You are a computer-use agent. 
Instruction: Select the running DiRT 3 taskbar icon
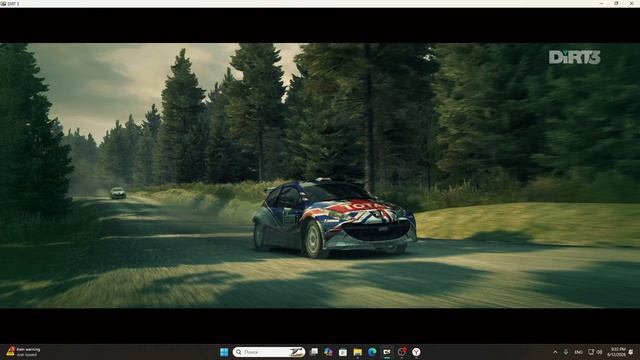(387, 352)
